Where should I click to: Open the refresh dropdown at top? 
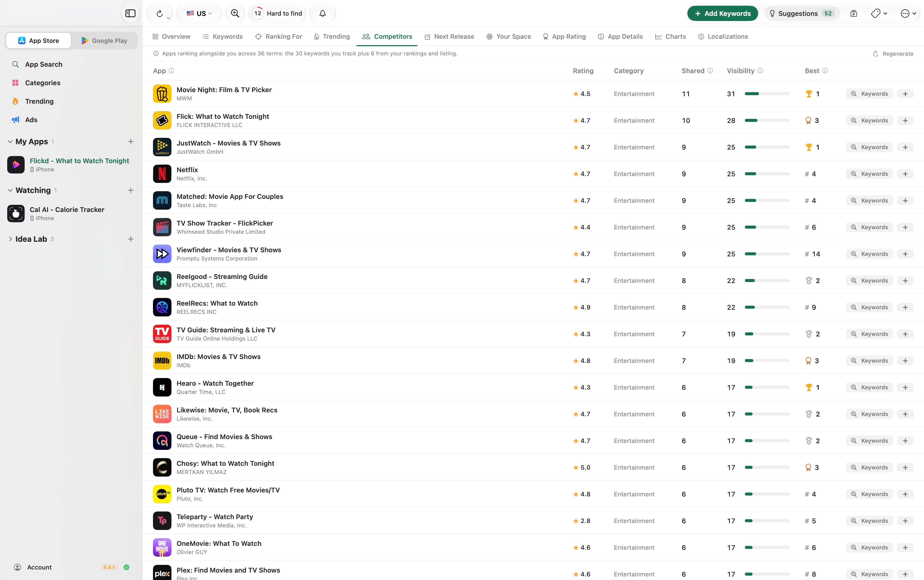(x=160, y=13)
